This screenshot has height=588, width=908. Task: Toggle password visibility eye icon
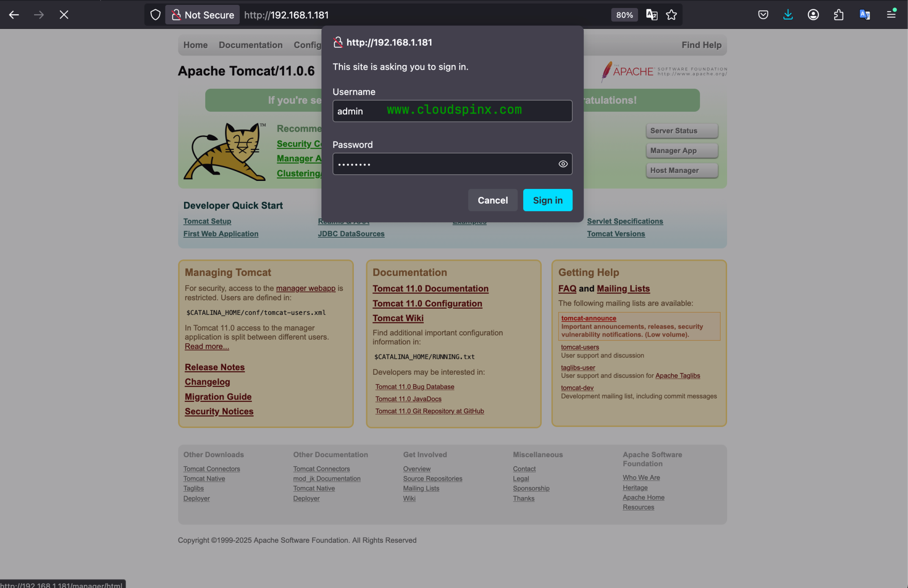563,164
